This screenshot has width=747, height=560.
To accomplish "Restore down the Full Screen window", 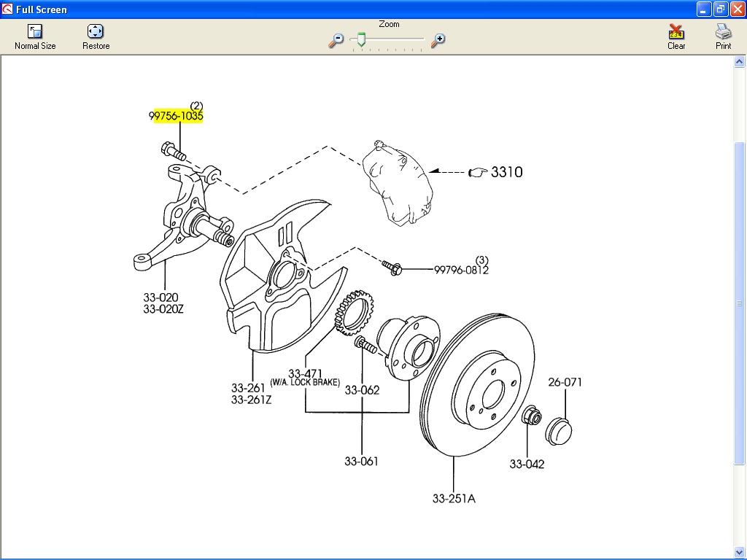I will pos(720,9).
